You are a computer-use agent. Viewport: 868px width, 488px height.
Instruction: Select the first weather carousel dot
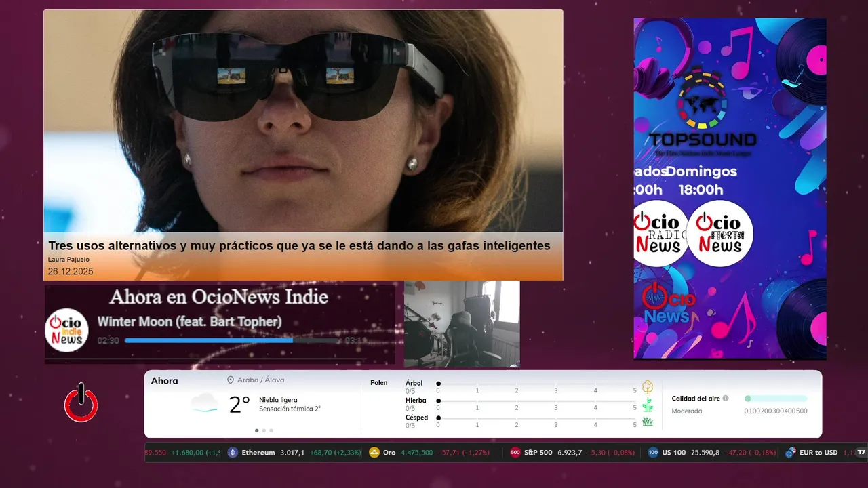coord(256,430)
